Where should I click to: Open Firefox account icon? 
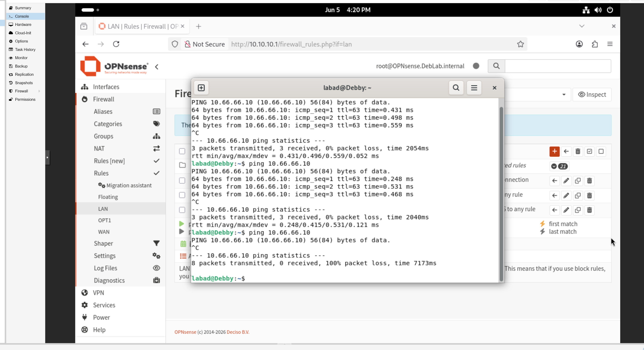pyautogui.click(x=579, y=44)
